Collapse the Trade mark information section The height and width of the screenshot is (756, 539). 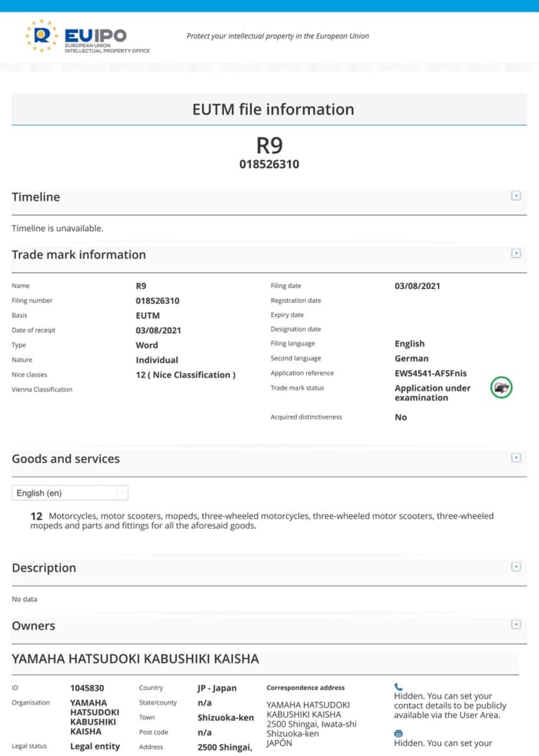[x=516, y=253]
